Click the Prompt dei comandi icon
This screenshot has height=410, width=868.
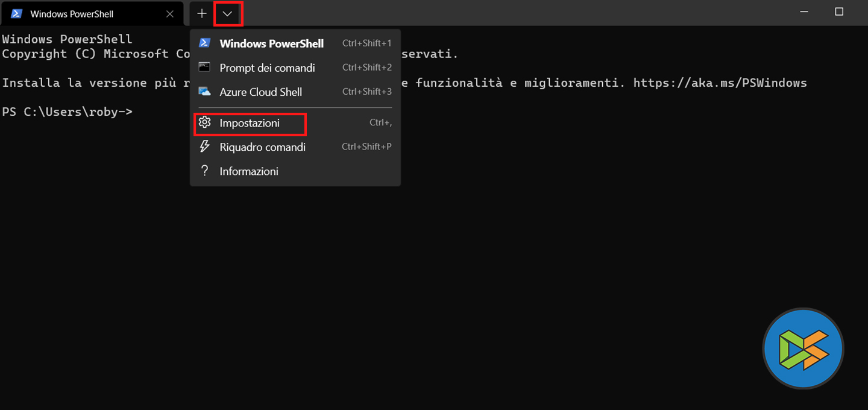(x=205, y=67)
